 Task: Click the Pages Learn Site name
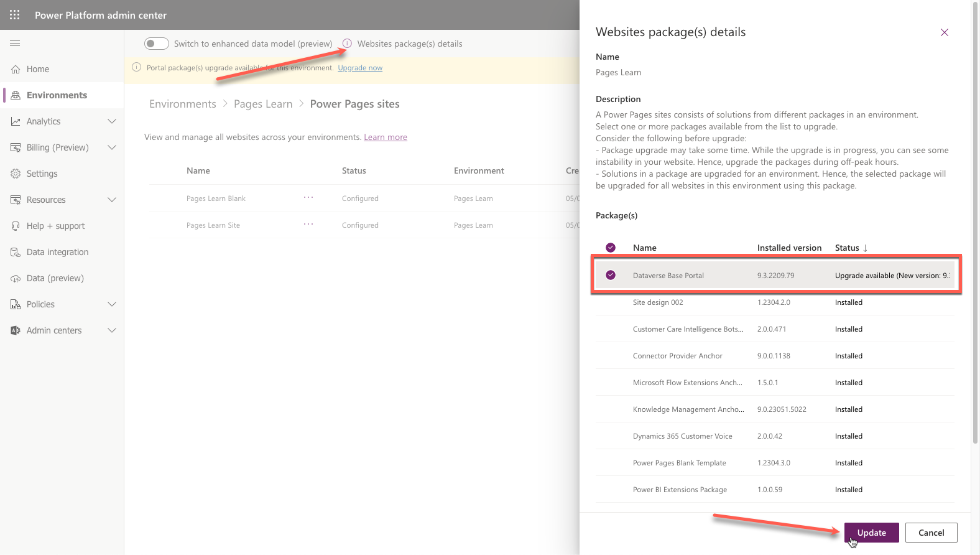pyautogui.click(x=213, y=225)
